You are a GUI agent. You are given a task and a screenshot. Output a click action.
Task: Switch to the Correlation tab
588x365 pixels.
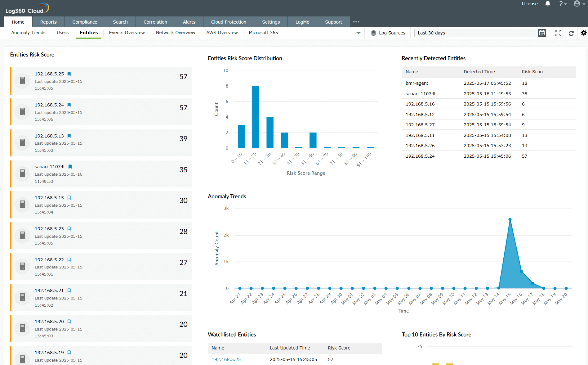coord(155,22)
